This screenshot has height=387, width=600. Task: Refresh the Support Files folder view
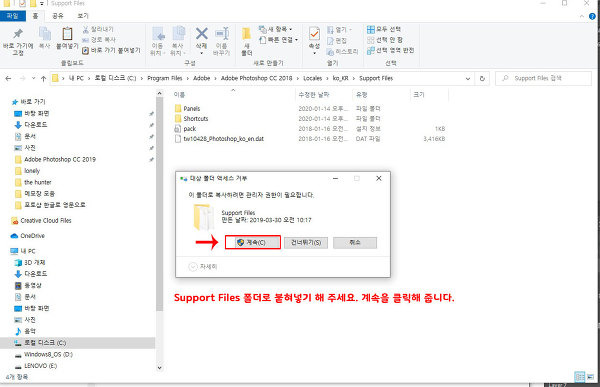[482, 78]
